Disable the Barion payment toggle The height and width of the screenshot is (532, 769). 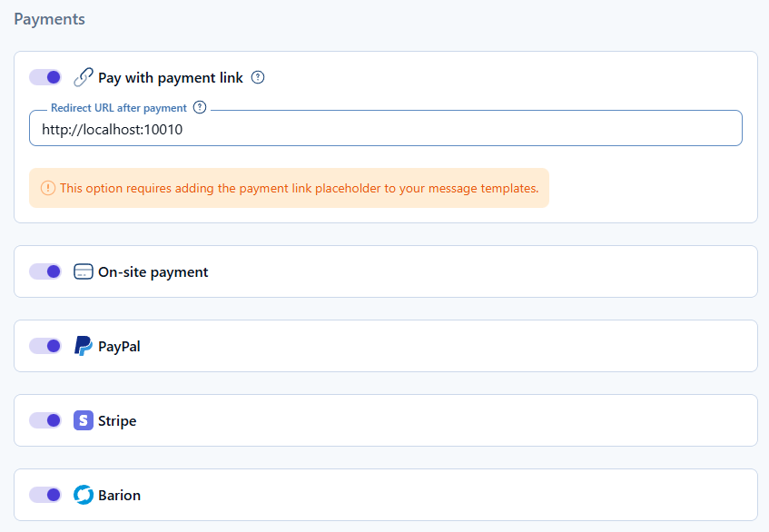tap(45, 495)
